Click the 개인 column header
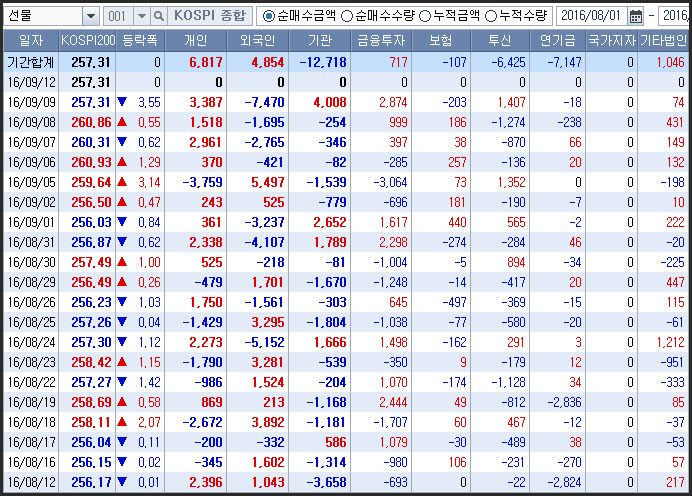Image resolution: width=692 pixels, height=496 pixels. click(x=196, y=41)
